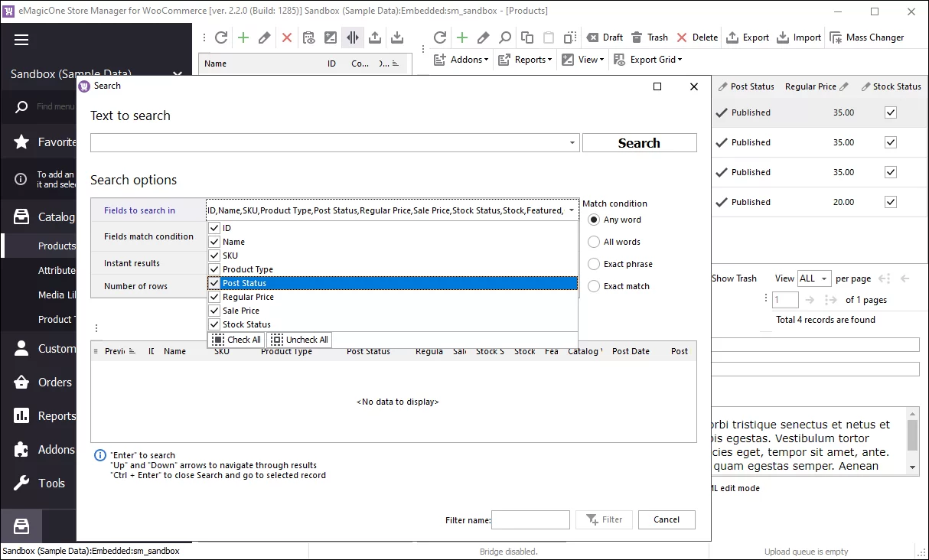This screenshot has width=929, height=560.
Task: Expand the Text to search dropdown
Action: point(572,142)
